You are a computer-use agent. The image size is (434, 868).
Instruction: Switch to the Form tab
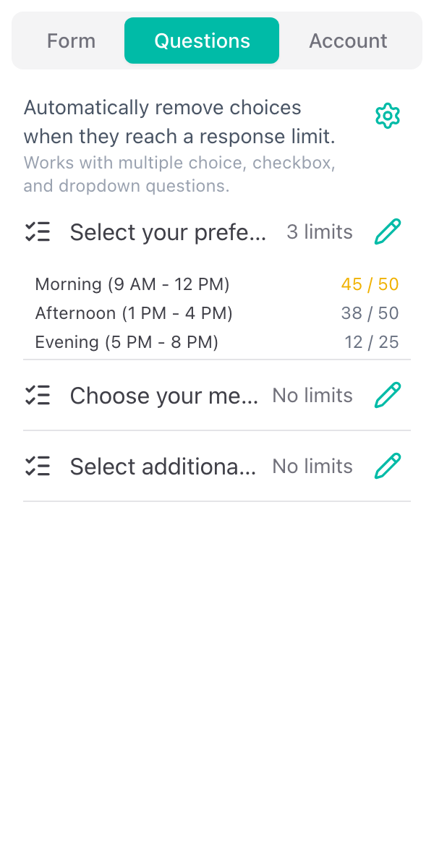coord(71,41)
